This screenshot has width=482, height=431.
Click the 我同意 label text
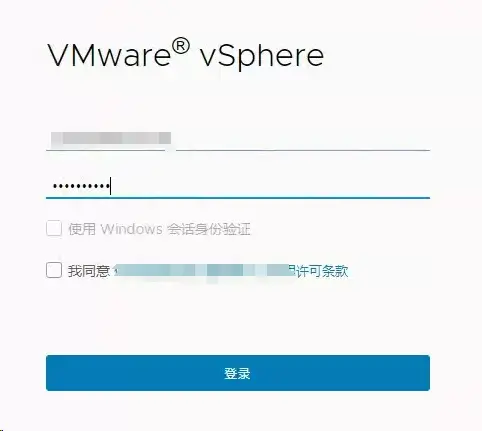pyautogui.click(x=89, y=271)
